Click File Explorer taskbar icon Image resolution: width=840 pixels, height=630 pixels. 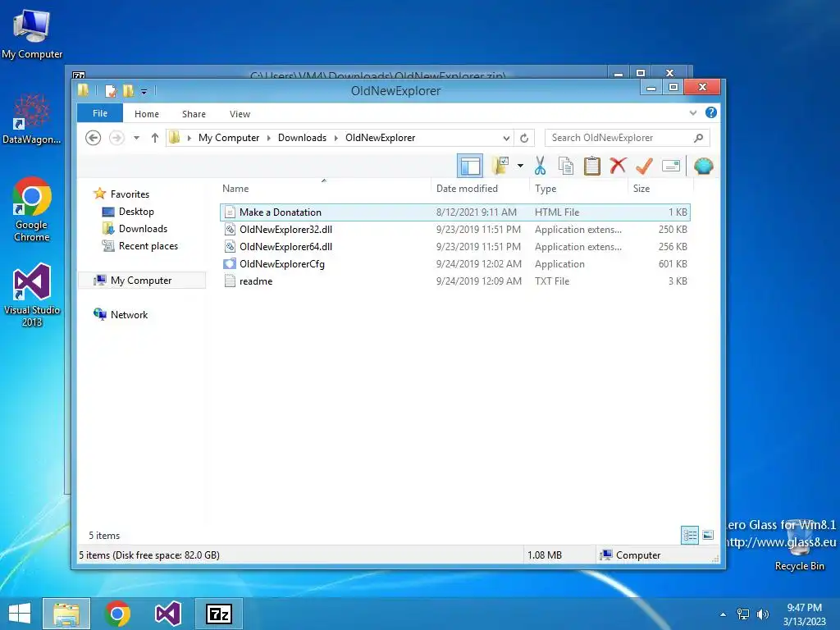pos(66,614)
